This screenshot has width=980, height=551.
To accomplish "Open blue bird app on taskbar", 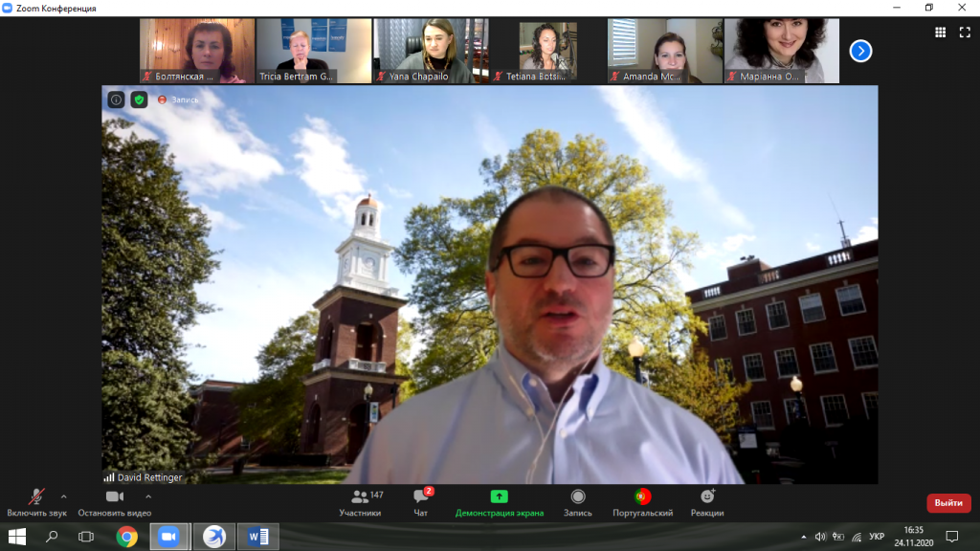I will click(x=213, y=537).
